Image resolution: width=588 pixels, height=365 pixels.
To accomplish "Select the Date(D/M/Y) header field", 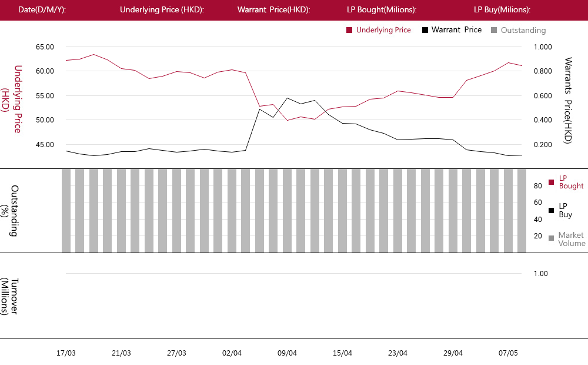I will click(42, 10).
